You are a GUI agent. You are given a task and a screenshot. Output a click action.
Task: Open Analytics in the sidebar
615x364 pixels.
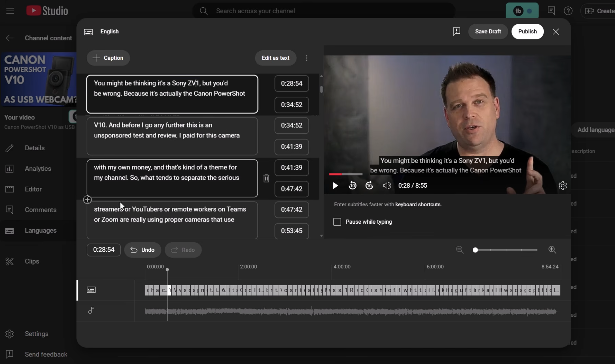[x=38, y=169]
